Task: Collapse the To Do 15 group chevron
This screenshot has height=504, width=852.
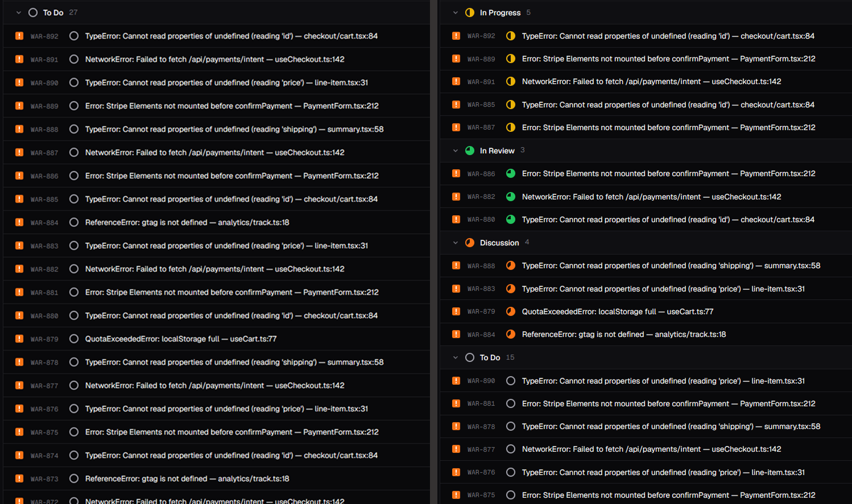Action: tap(455, 357)
